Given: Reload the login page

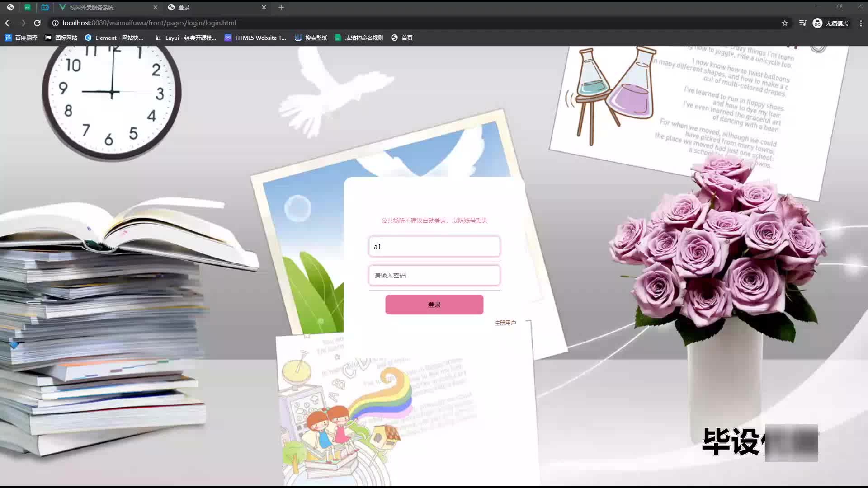Looking at the screenshot, I should pos(38,23).
